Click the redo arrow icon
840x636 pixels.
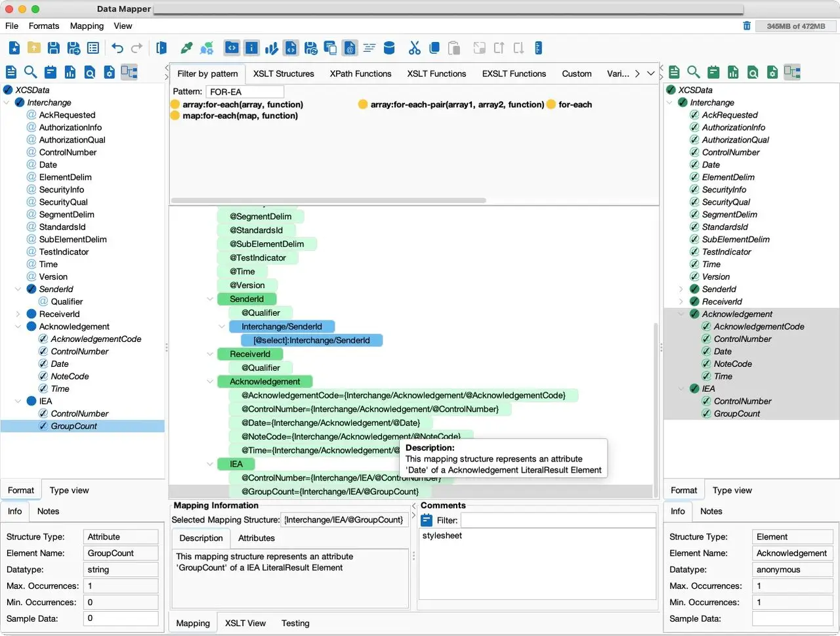point(136,48)
